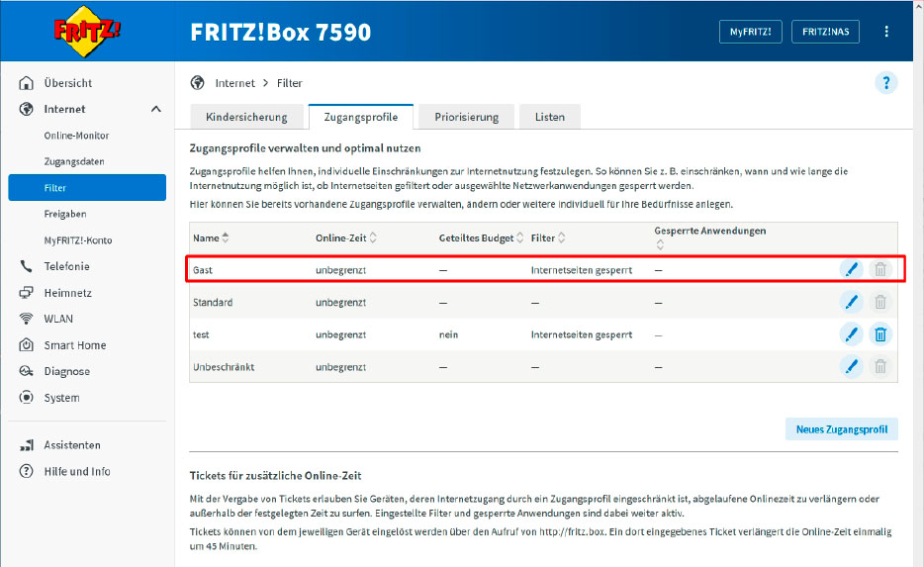Click the Heimnetz network icon
The width and height of the screenshot is (924, 567).
[26, 292]
